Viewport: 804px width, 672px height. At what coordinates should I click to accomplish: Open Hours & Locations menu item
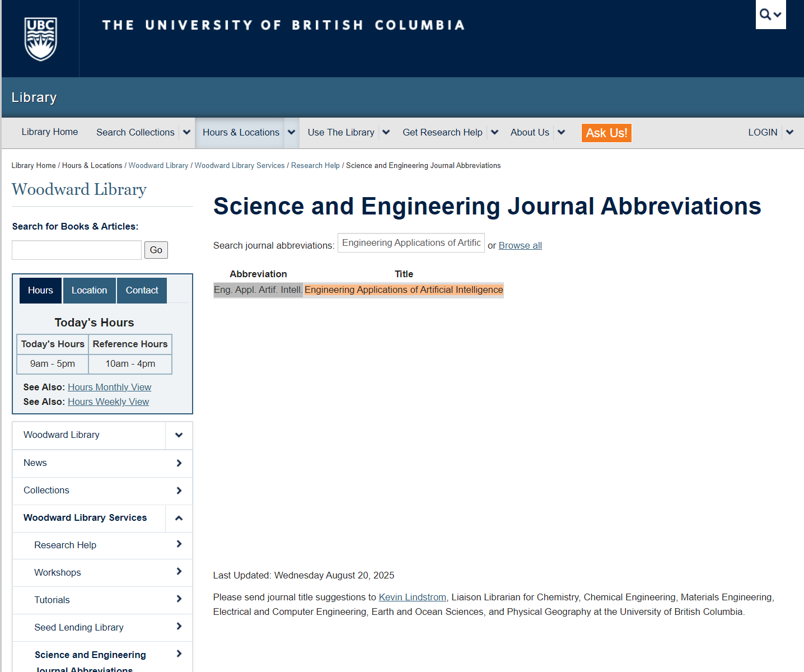(241, 133)
